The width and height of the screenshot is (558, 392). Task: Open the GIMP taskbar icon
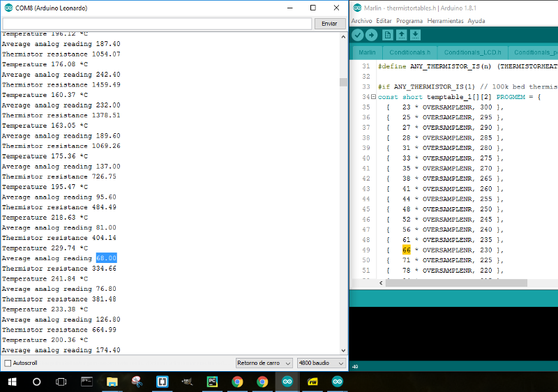187,382
